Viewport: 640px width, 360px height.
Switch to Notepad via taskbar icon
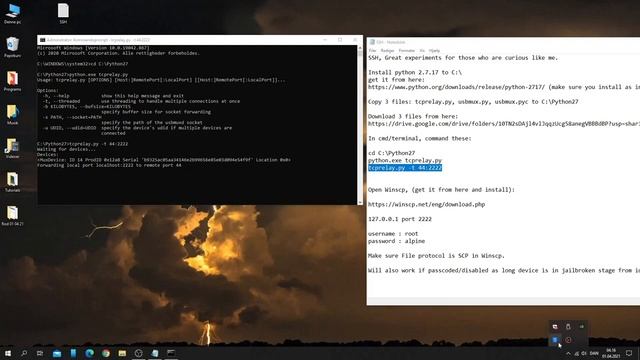155,353
